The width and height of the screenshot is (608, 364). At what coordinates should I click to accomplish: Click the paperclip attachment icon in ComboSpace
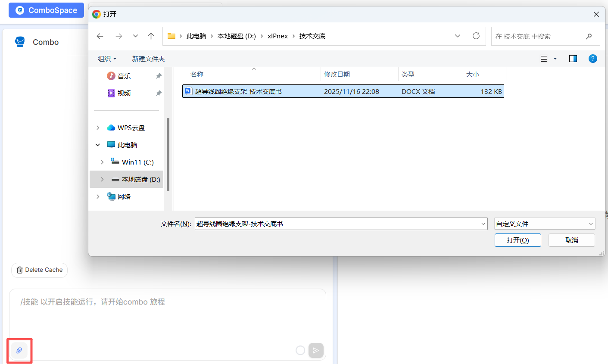tap(19, 350)
